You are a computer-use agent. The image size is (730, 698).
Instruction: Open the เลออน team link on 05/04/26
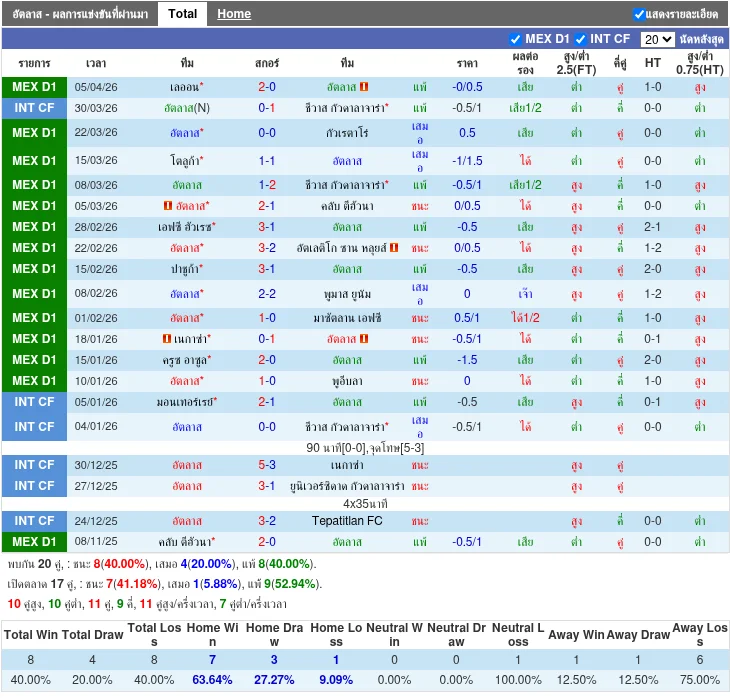pyautogui.click(x=184, y=87)
